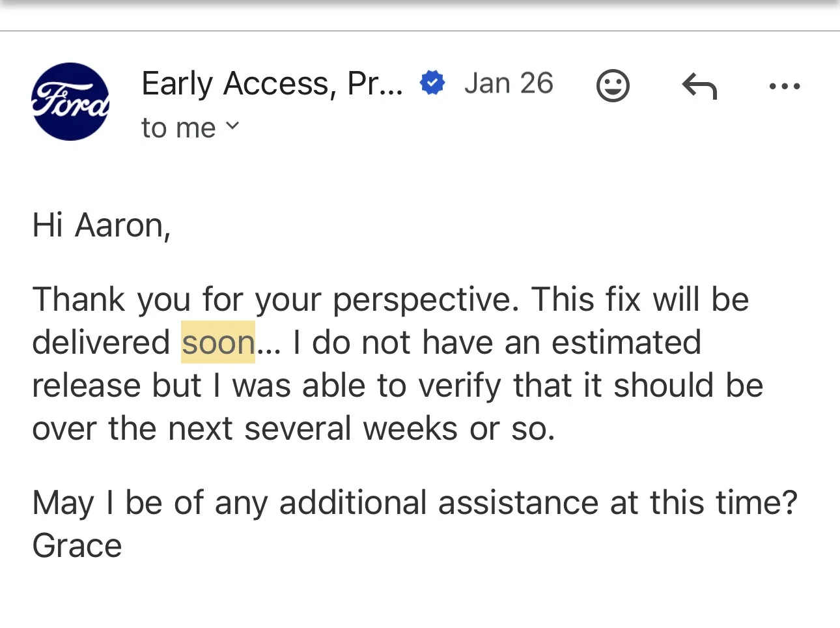Click the "Jan 26" date label
The image size is (840, 628).
(x=509, y=83)
